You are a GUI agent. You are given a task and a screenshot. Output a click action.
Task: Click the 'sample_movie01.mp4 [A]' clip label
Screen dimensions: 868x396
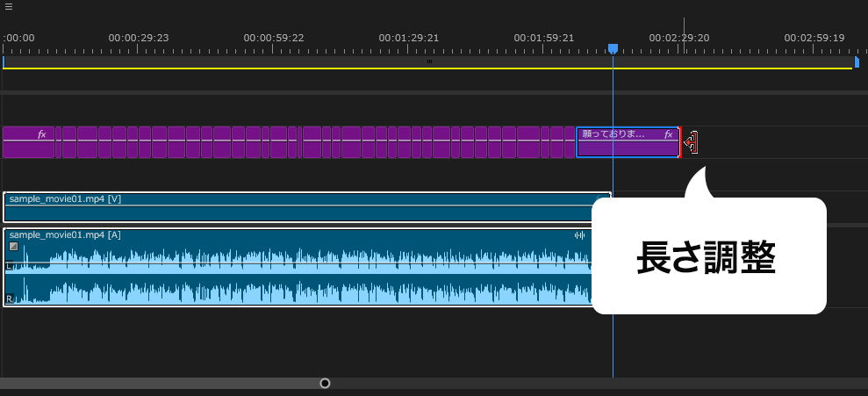[65, 234]
